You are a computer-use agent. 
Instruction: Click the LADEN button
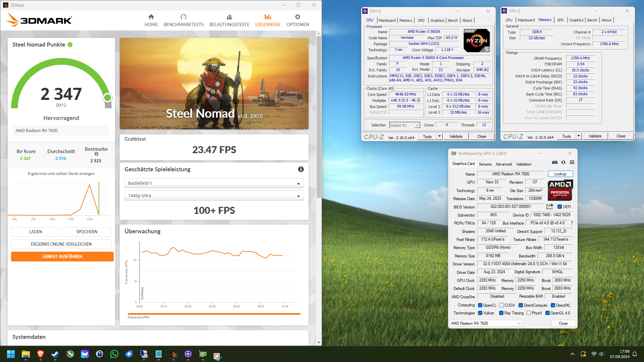(x=36, y=232)
